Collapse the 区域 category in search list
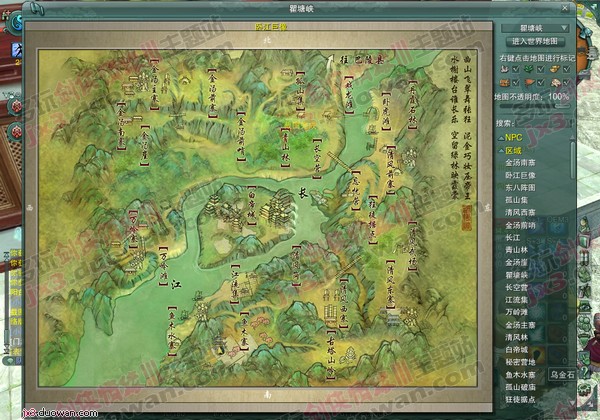 pyautogui.click(x=514, y=148)
